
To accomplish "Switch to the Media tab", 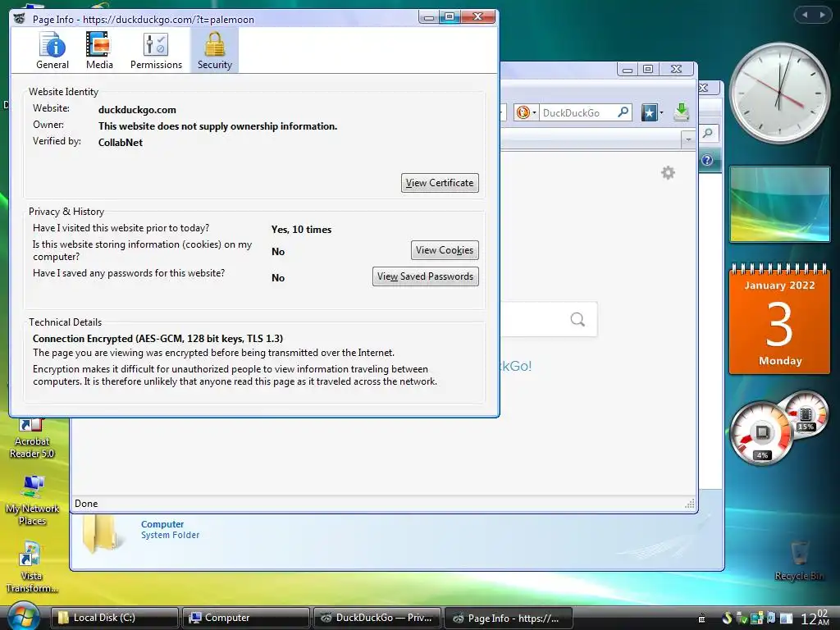I will (99, 51).
